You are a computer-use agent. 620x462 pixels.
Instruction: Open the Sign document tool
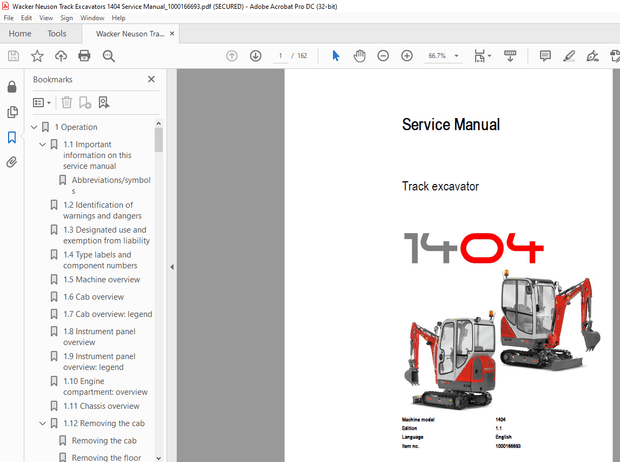[x=592, y=56]
